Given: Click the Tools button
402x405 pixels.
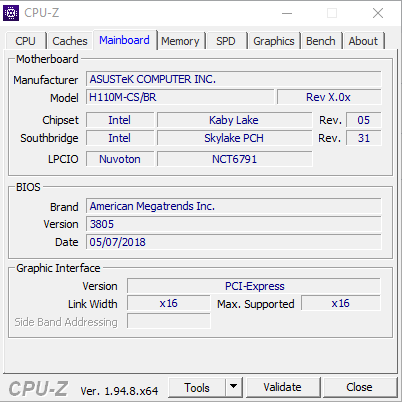Looking at the screenshot, I should click(x=197, y=387).
